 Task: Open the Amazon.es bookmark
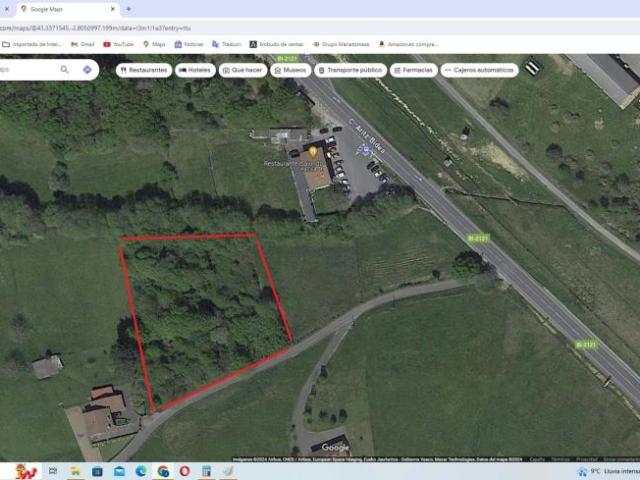tap(408, 44)
